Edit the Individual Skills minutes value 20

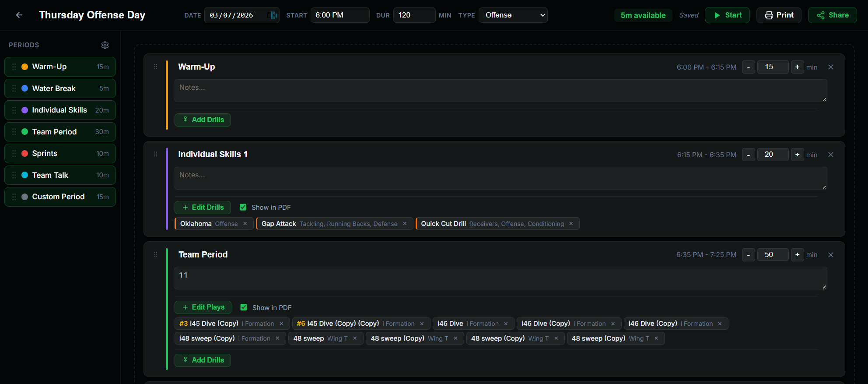[x=773, y=155]
